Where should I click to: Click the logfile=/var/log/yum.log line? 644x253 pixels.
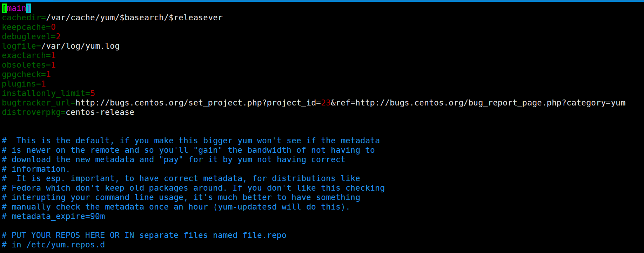(x=61, y=46)
